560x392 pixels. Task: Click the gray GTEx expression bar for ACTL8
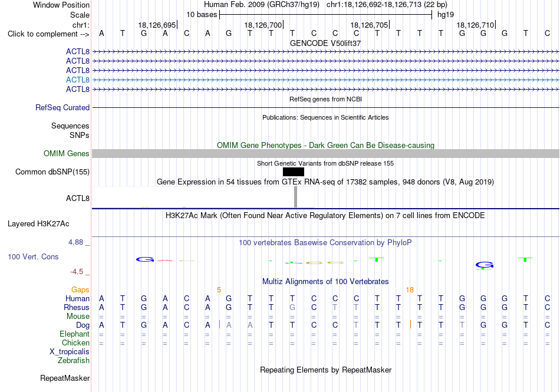295,197
